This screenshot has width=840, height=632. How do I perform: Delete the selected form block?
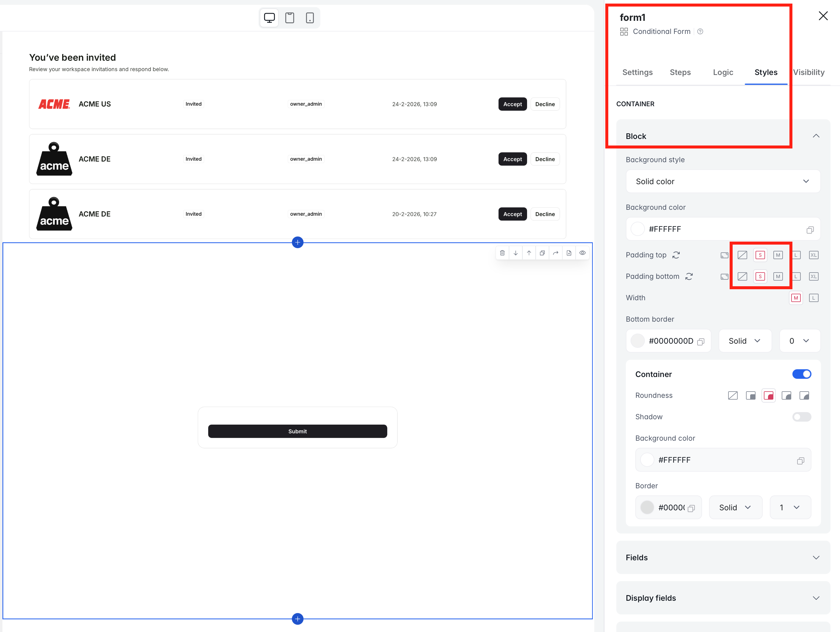502,253
